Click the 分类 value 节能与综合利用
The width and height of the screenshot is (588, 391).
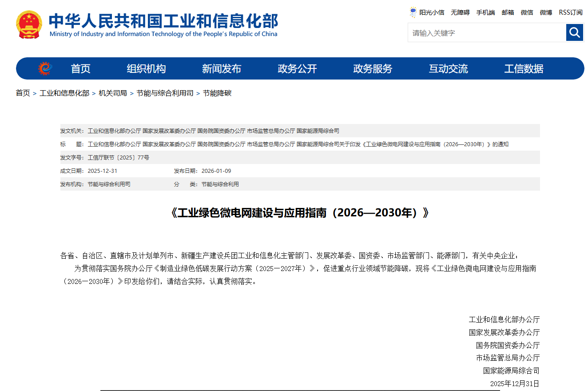tap(220, 184)
